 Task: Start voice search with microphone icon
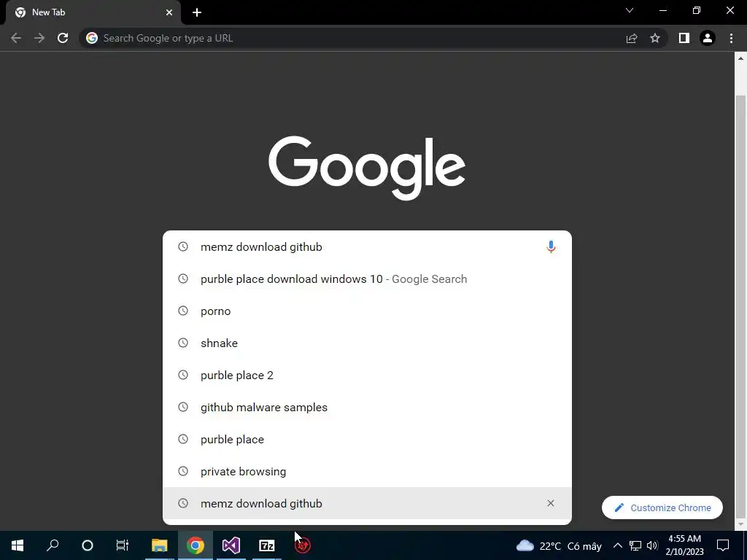click(551, 246)
